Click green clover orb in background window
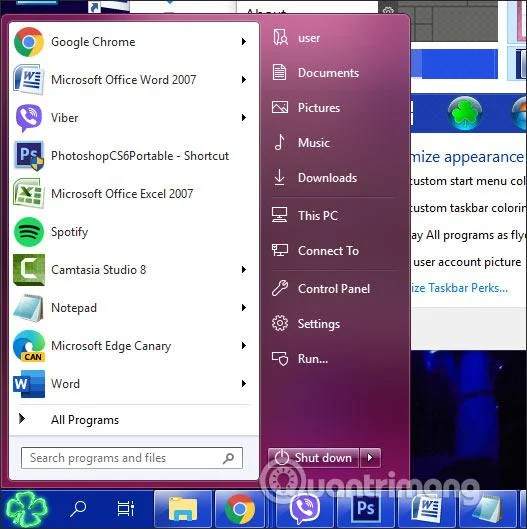 tap(465, 113)
